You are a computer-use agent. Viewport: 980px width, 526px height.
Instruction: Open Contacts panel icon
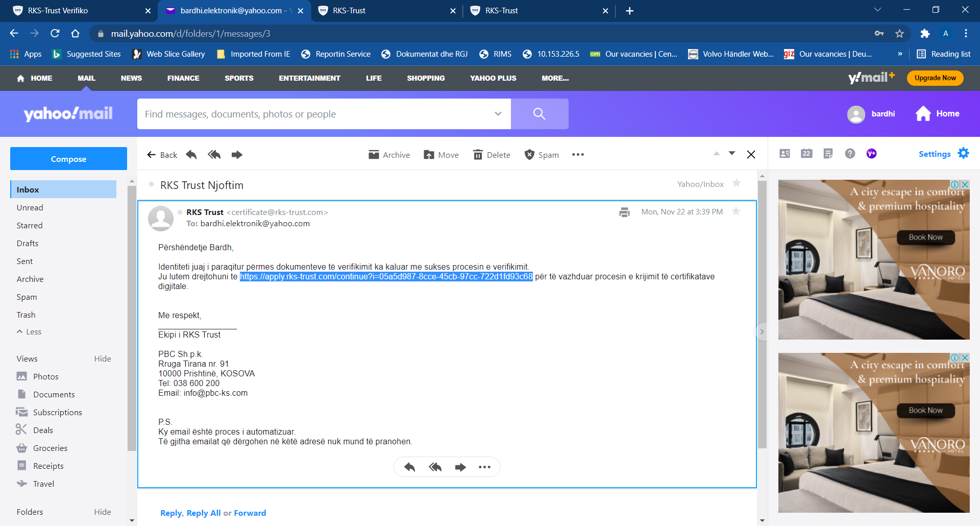(785, 154)
